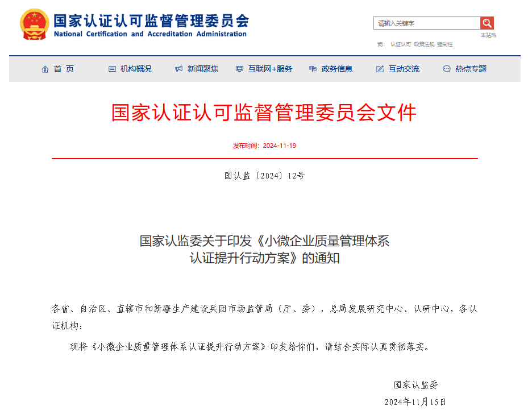Click the red heading 国家认证认可监督管理委员会文件

point(264,113)
